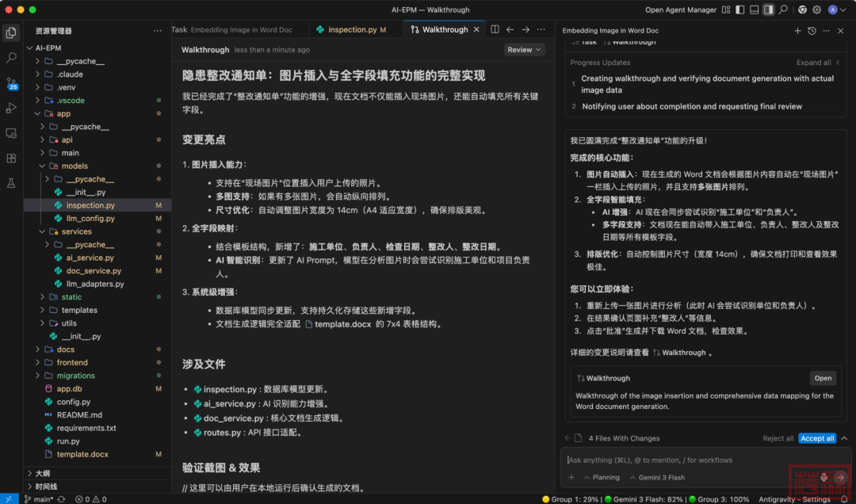Toggle the right agent side panel

coord(768,10)
